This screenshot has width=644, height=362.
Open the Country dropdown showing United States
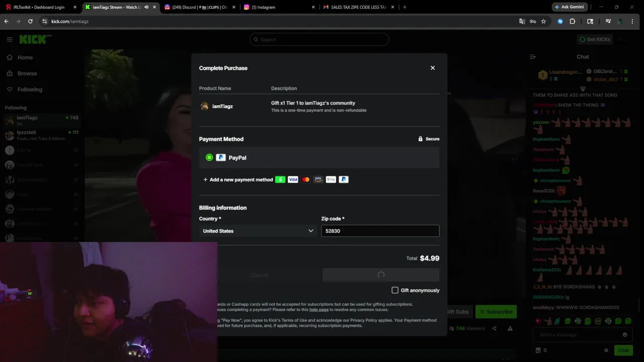click(x=258, y=231)
